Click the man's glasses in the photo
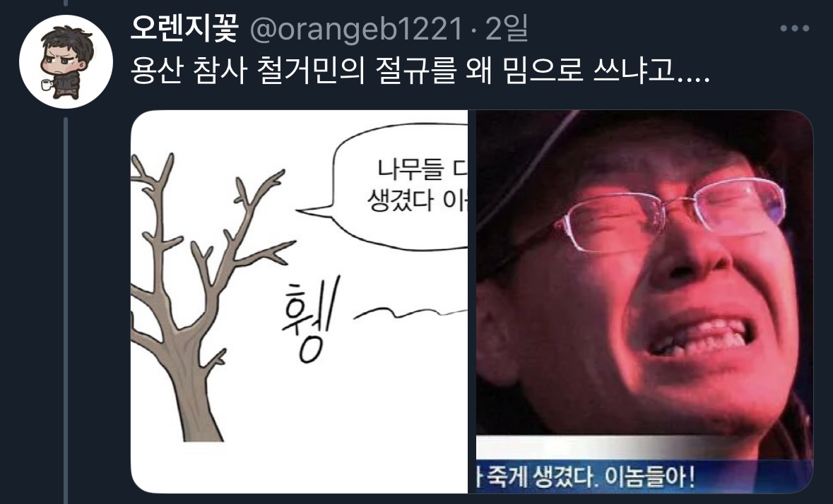The image size is (833, 504). point(669,214)
